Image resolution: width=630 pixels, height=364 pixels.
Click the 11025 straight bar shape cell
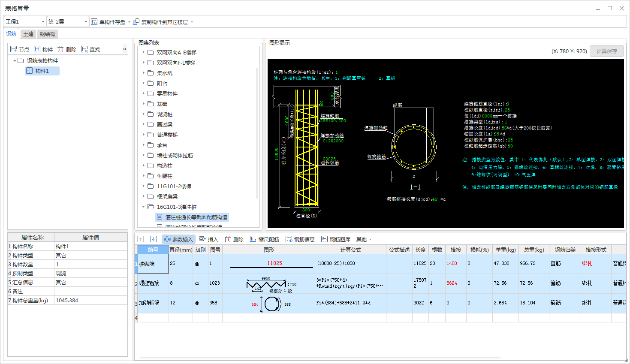coord(268,264)
